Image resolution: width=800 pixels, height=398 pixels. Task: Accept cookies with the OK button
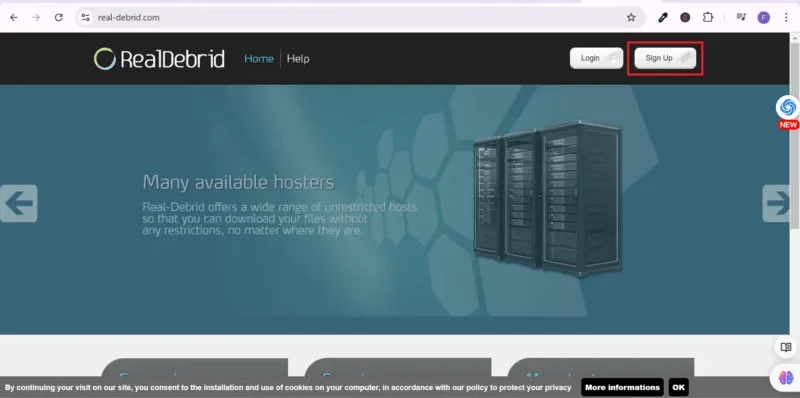[679, 387]
